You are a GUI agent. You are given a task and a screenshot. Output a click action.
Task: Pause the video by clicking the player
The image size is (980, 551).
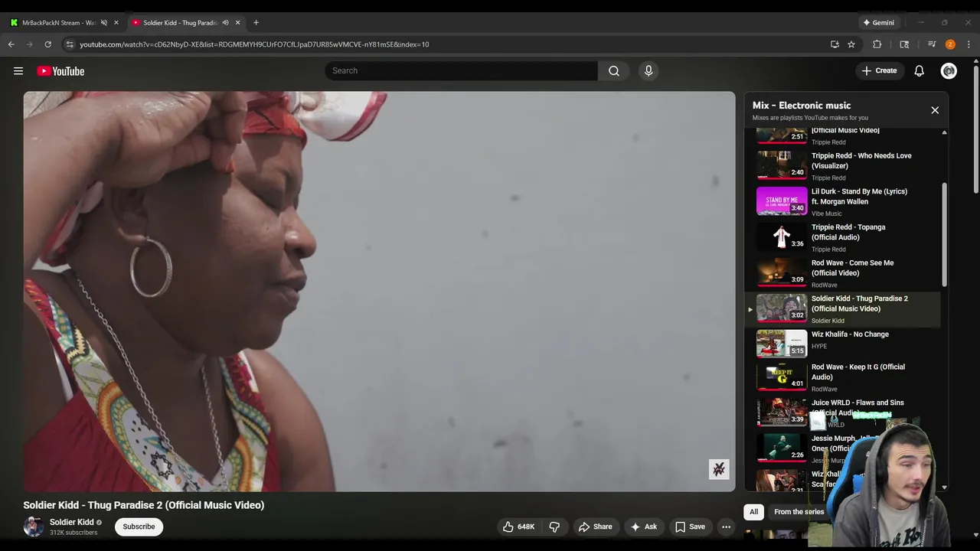tap(379, 291)
